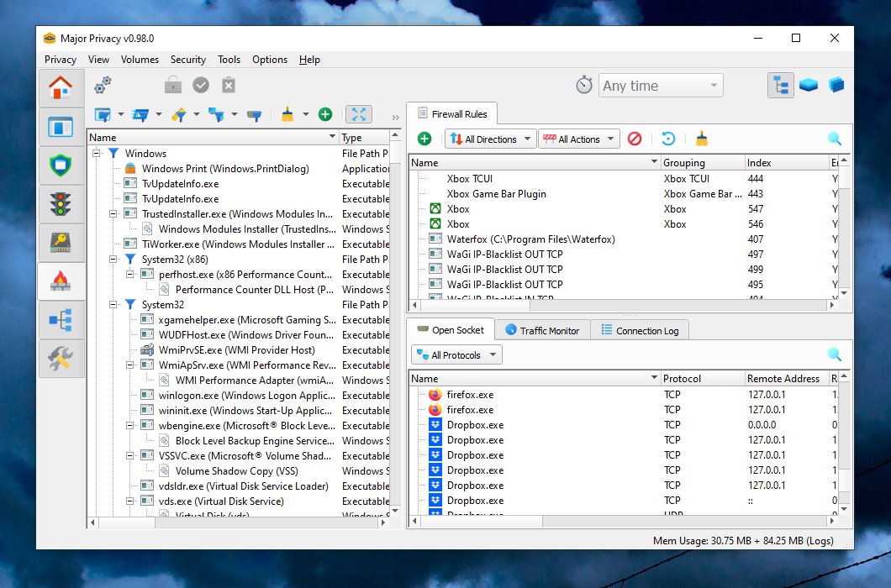The image size is (891, 588).
Task: Open the Volumes menu
Action: 140,60
